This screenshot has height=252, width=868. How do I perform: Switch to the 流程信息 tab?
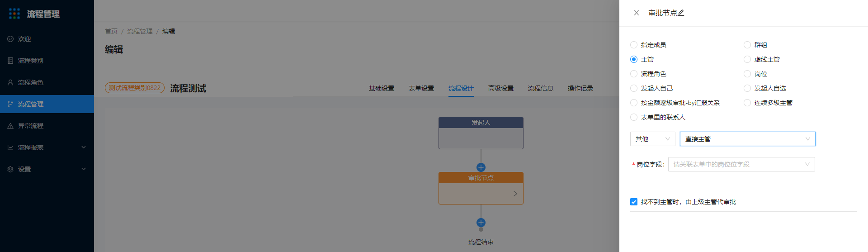tap(541, 88)
